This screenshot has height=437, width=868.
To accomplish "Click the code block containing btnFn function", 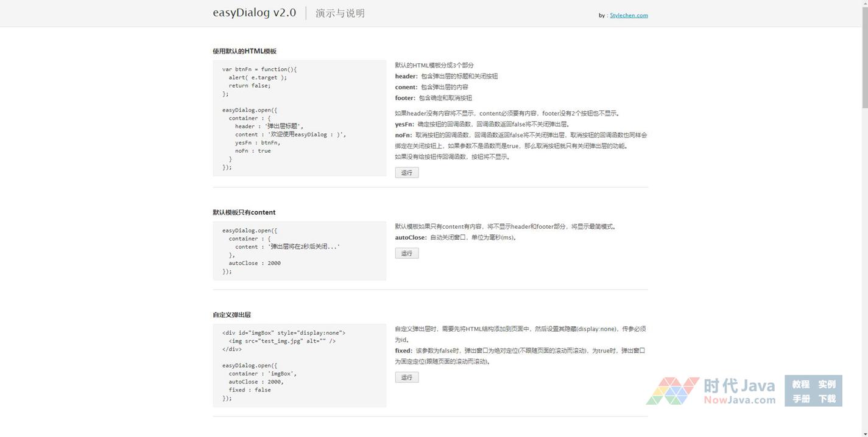I will click(299, 118).
